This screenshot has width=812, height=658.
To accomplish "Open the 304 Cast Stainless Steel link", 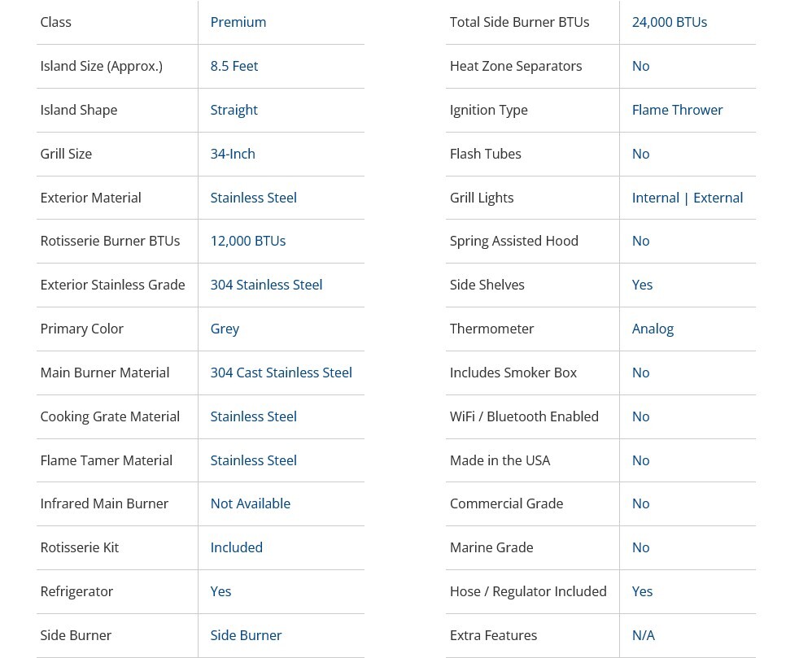I will point(281,373).
